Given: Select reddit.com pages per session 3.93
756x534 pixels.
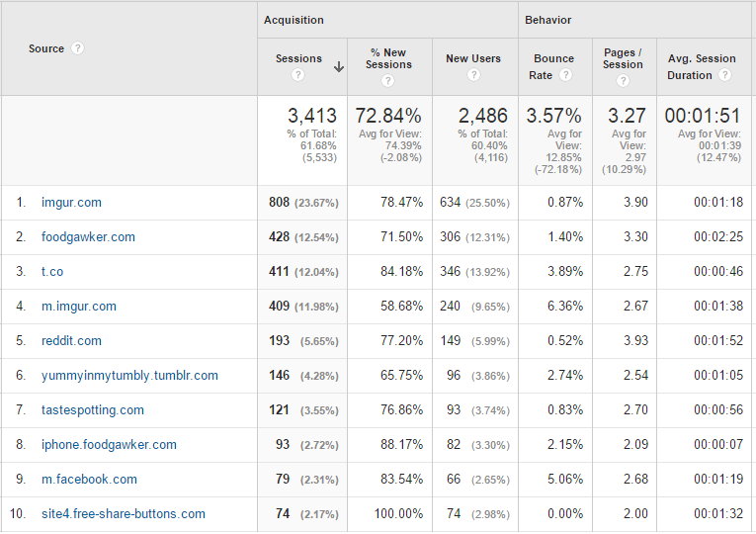Looking at the screenshot, I should pos(635,340).
